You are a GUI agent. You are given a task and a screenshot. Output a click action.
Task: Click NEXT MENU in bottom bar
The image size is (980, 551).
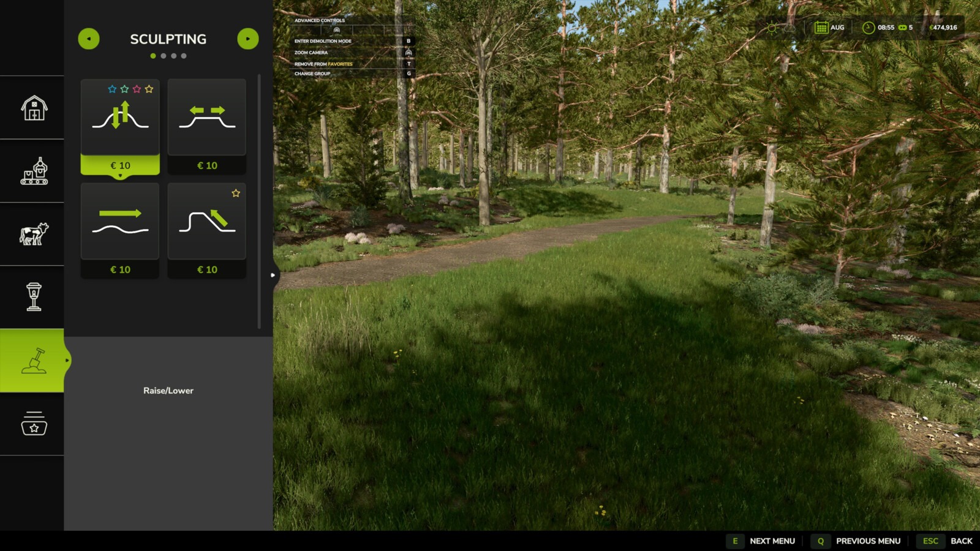(772, 541)
